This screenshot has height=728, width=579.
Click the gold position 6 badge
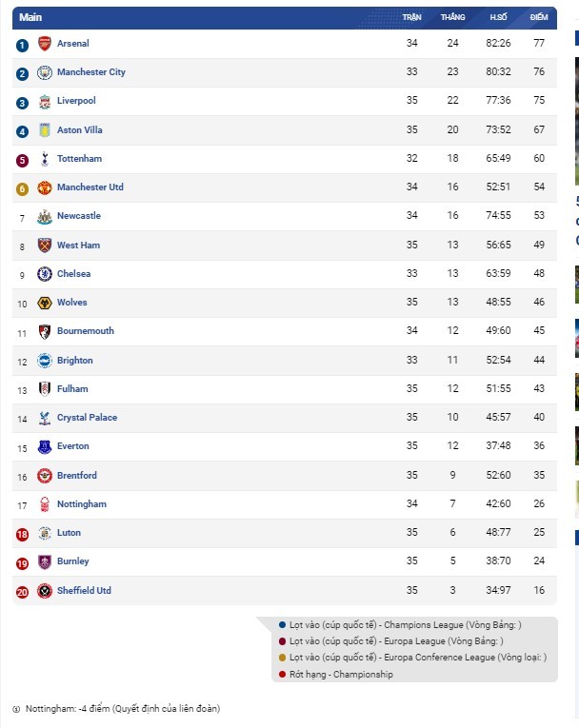click(x=22, y=189)
